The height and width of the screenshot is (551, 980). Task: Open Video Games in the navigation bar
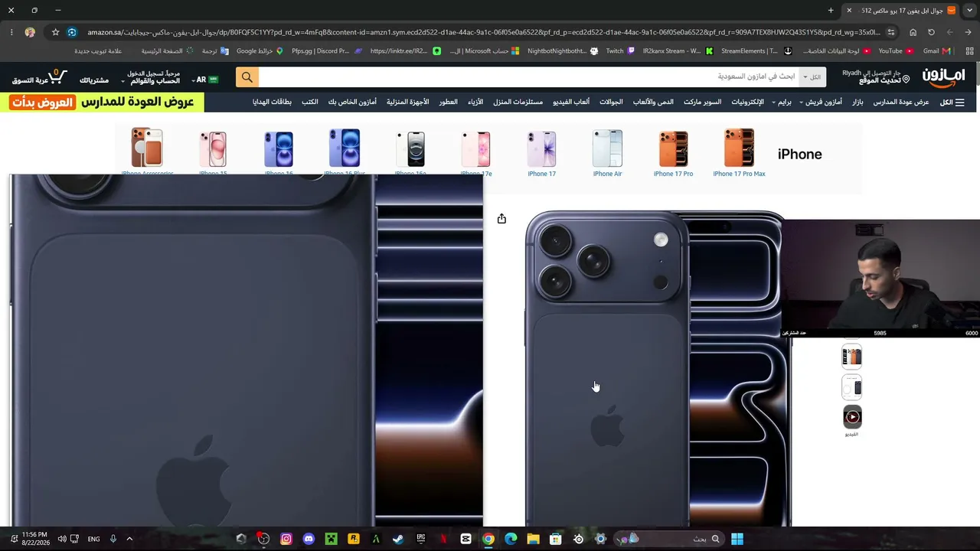[x=571, y=102]
